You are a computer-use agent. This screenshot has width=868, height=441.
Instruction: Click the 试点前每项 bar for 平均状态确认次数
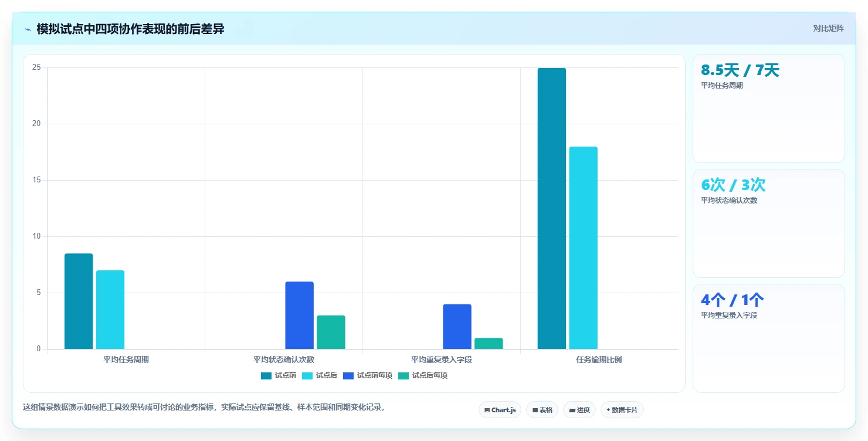pyautogui.click(x=300, y=316)
